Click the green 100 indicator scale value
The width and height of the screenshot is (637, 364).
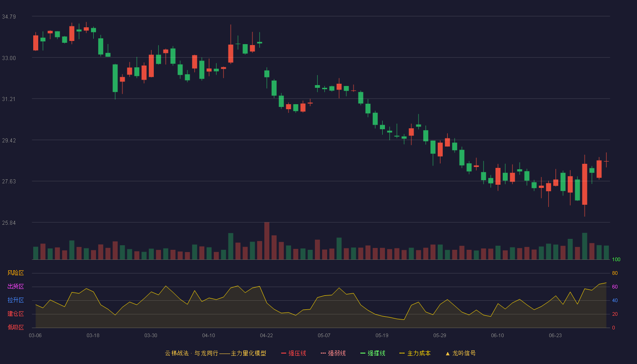(616, 260)
